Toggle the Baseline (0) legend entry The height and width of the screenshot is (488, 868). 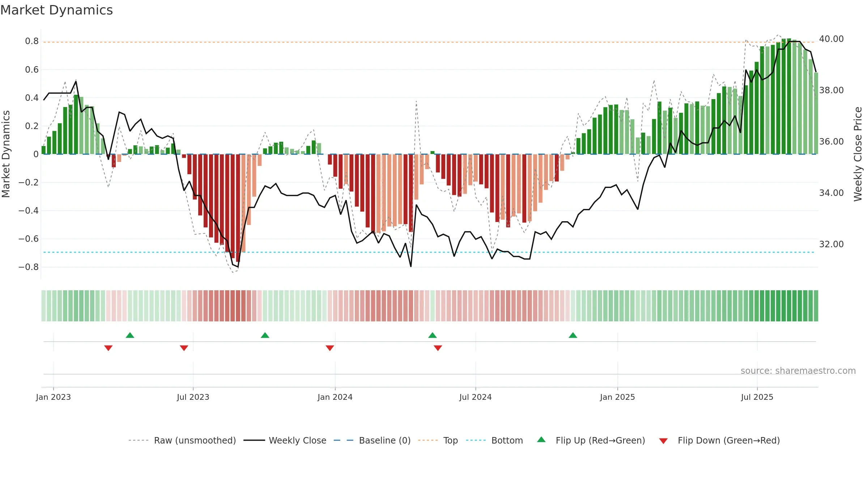pos(372,440)
